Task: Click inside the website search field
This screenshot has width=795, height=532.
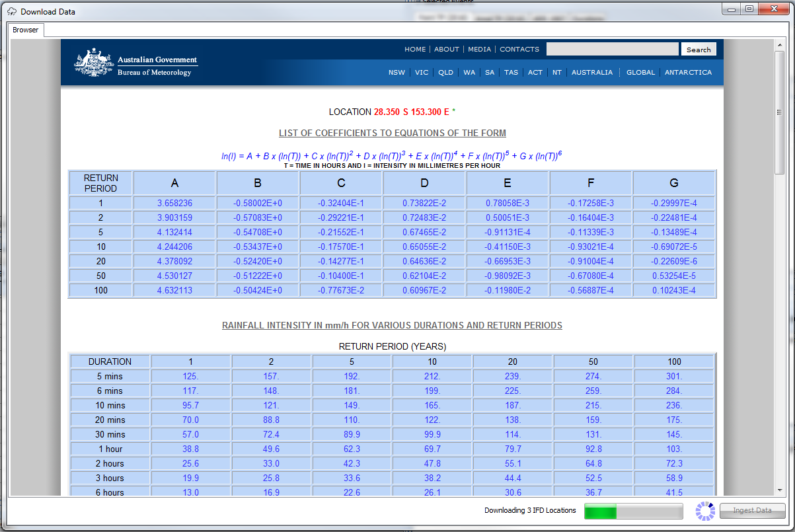Action: coord(612,50)
